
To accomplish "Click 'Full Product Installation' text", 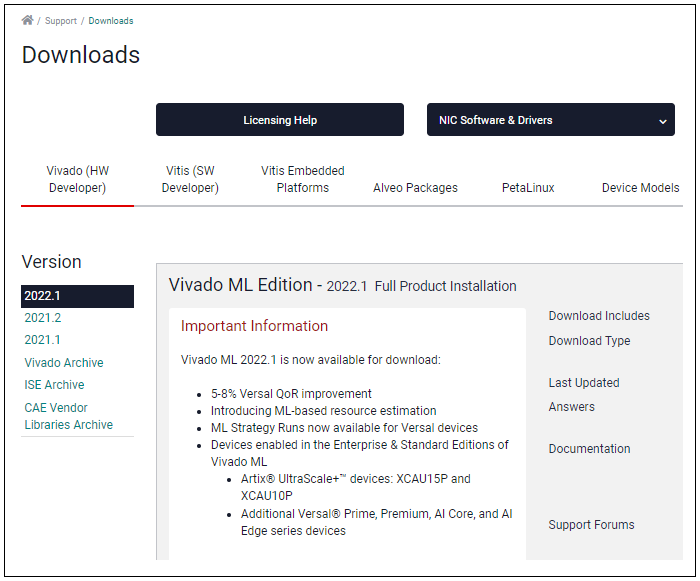I will coord(446,286).
